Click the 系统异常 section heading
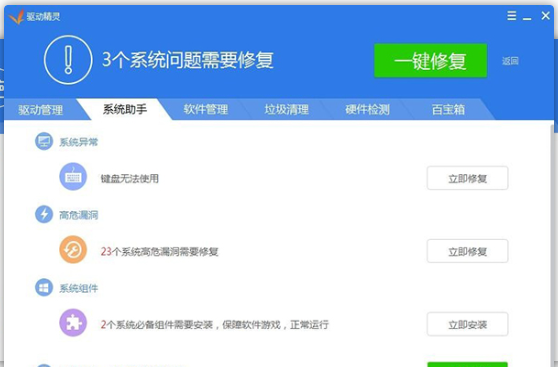558x367 pixels. (78, 142)
